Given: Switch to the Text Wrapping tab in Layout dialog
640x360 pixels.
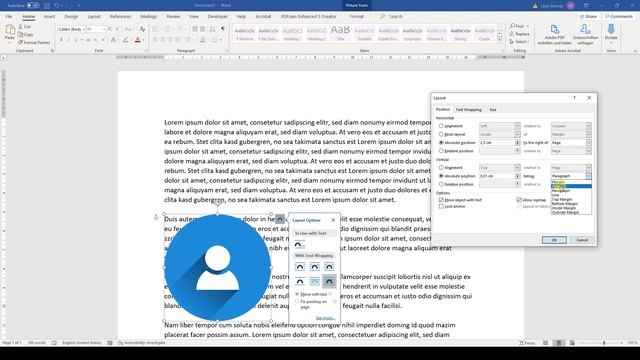Looking at the screenshot, I should pos(468,109).
